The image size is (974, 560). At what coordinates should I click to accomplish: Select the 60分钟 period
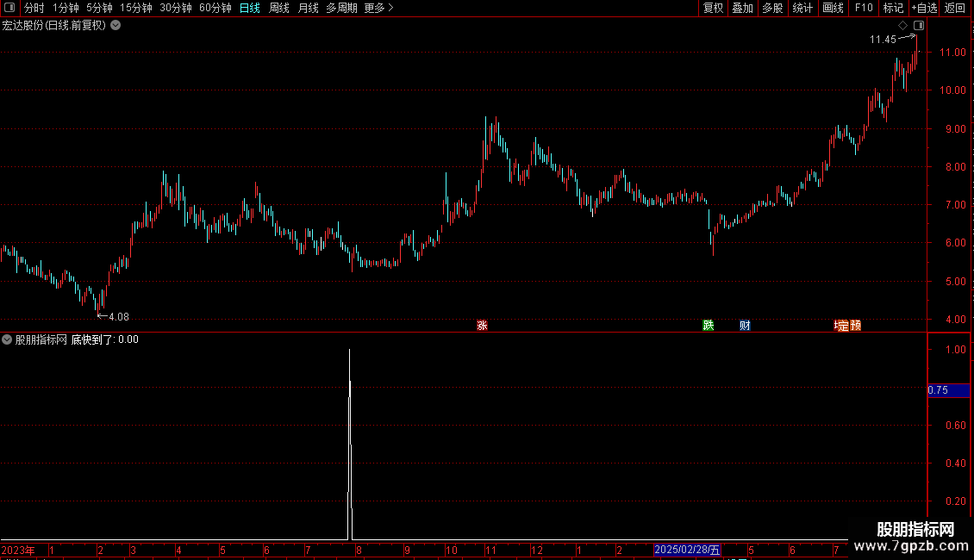click(215, 8)
